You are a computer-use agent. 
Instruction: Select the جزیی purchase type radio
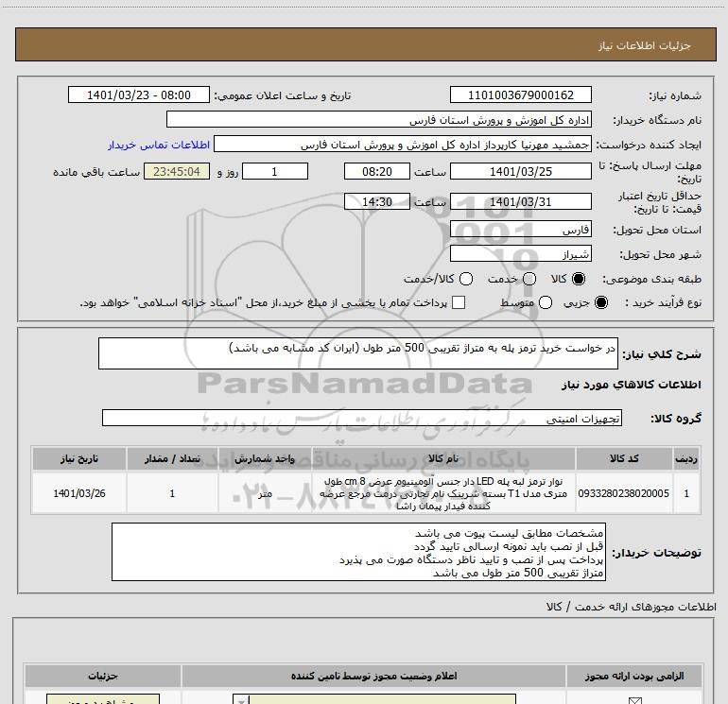coord(600,302)
